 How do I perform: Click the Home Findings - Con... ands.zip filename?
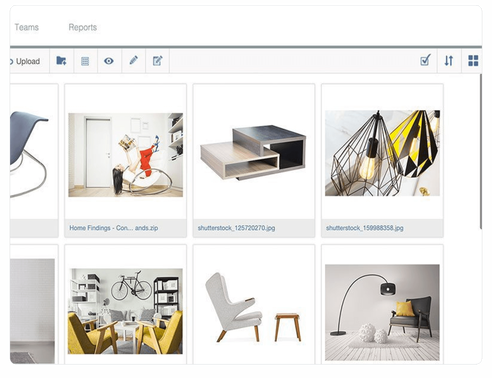(x=114, y=228)
